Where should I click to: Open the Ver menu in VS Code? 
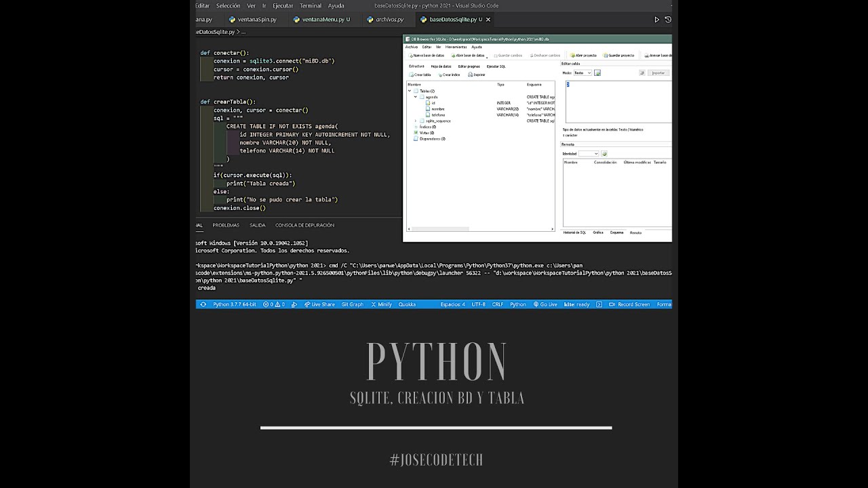(x=252, y=5)
